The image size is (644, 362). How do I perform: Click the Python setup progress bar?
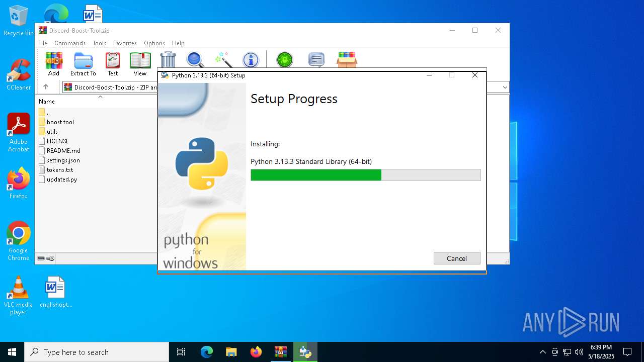(x=366, y=175)
